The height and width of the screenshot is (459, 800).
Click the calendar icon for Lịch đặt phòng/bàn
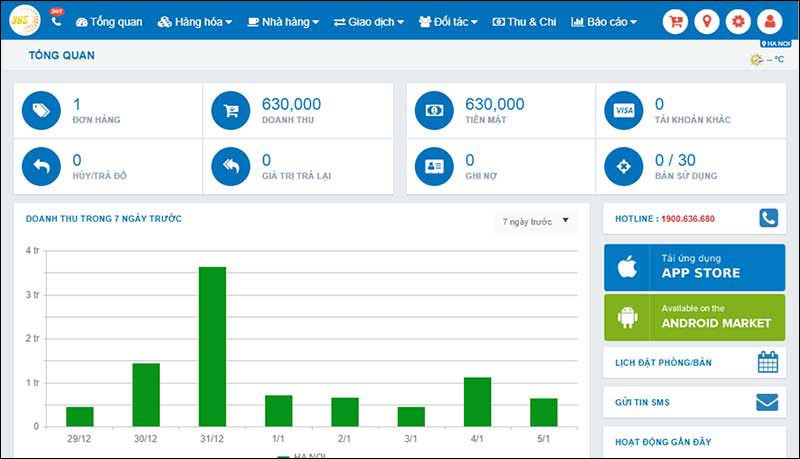(x=767, y=362)
